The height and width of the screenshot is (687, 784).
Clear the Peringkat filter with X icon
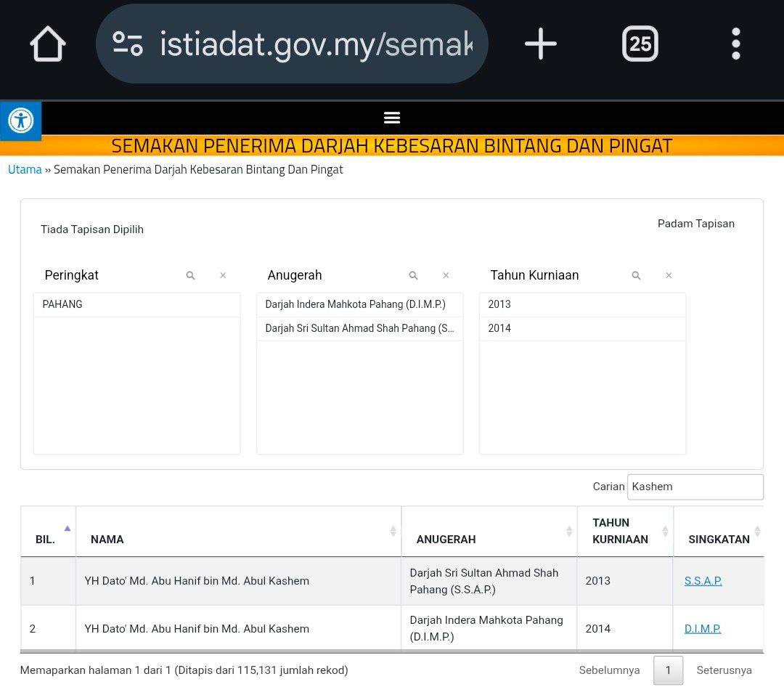(x=223, y=275)
